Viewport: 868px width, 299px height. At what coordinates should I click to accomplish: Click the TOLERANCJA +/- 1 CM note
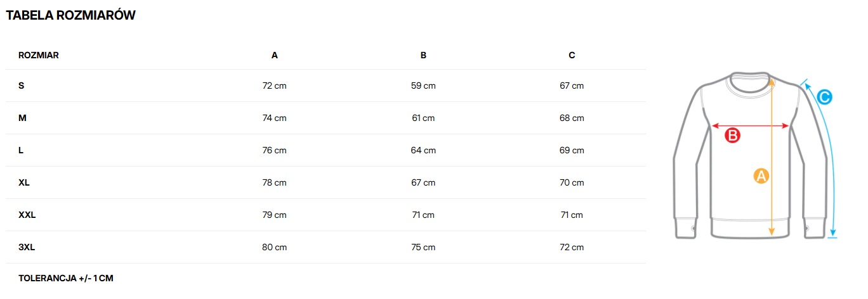click(x=66, y=278)
